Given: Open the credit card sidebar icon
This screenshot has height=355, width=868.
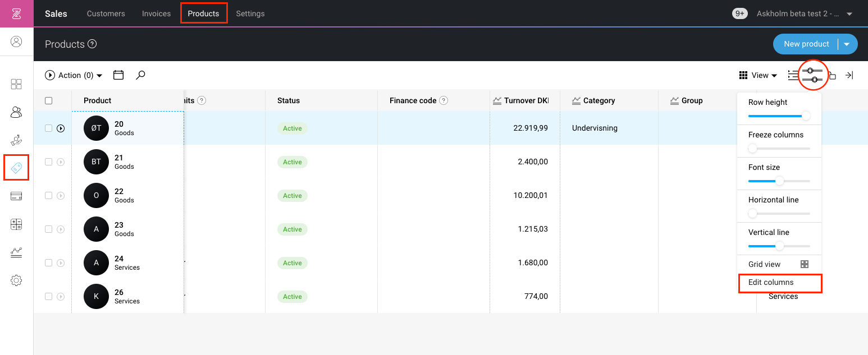Looking at the screenshot, I should tap(16, 196).
